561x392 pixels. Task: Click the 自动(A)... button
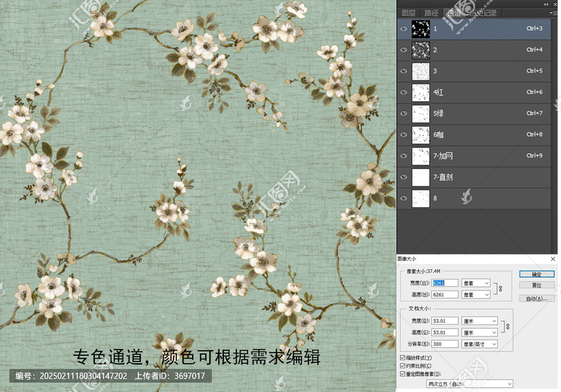[x=537, y=299]
